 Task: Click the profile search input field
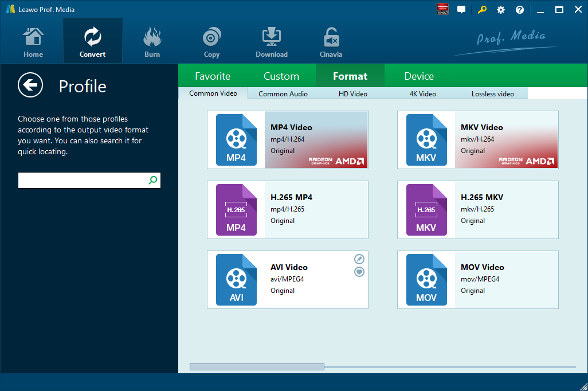coord(83,180)
